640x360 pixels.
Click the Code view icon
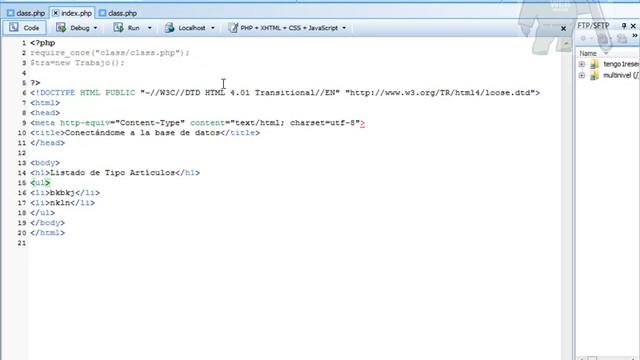pos(13,27)
